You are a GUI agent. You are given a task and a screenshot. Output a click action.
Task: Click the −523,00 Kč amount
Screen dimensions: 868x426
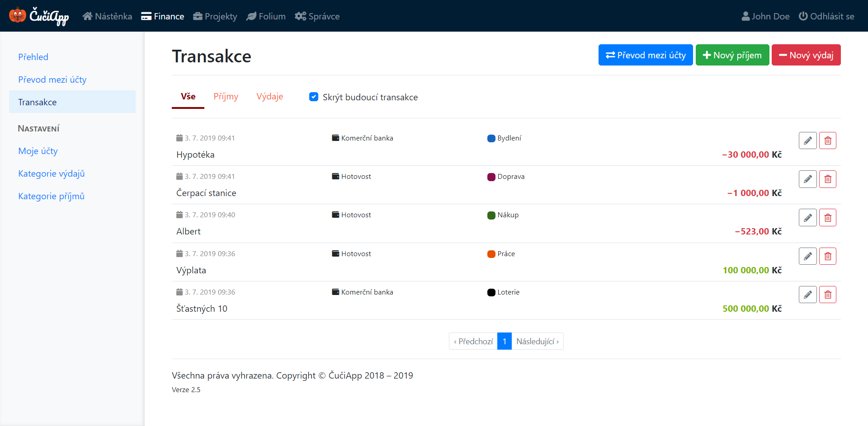758,231
